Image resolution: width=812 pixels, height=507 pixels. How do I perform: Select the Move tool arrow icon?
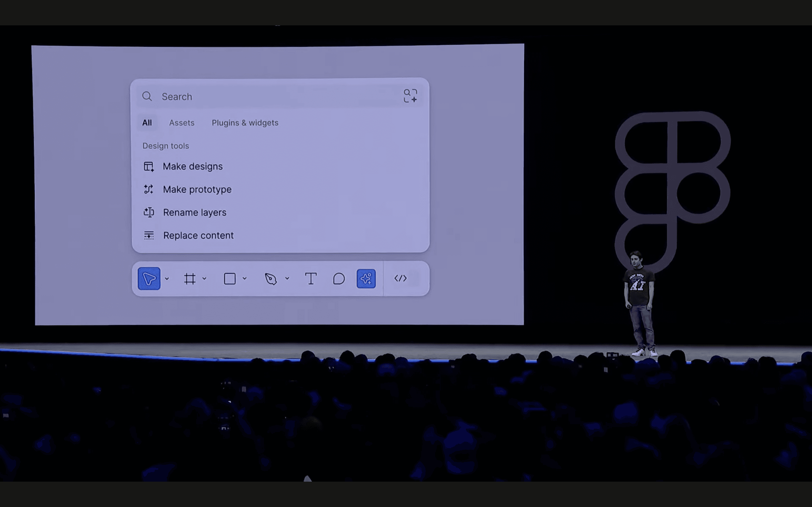[149, 278]
